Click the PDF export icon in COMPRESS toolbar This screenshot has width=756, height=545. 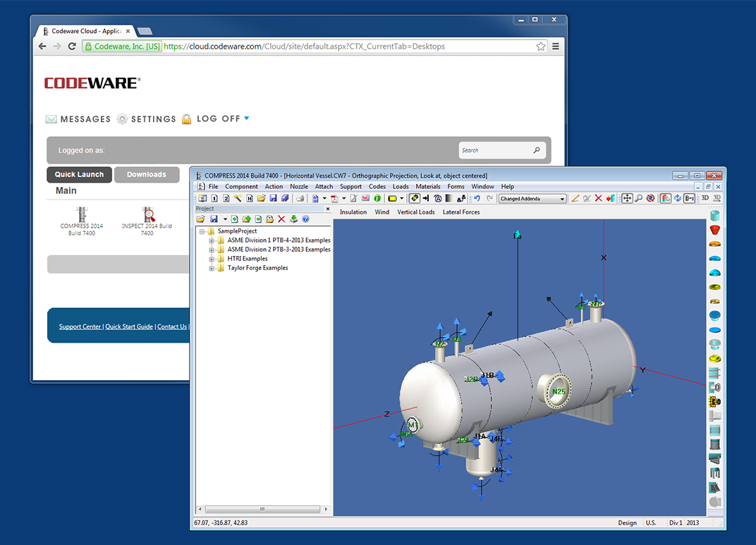tap(334, 198)
